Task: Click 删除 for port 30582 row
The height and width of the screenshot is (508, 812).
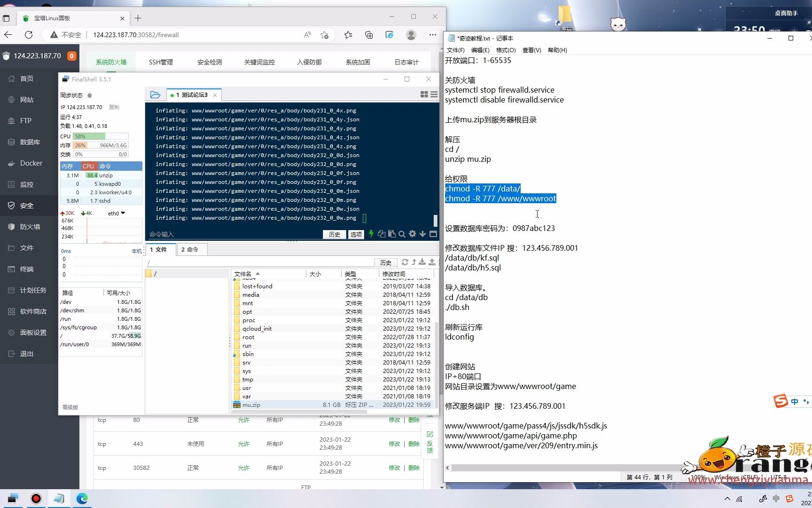Action: coord(414,468)
